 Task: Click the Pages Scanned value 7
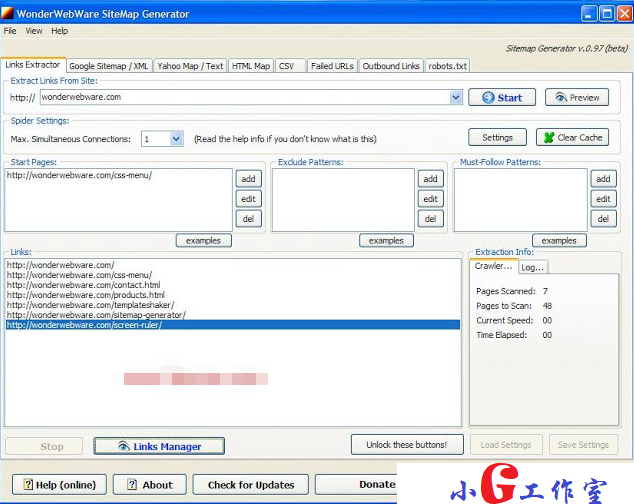pos(545,291)
